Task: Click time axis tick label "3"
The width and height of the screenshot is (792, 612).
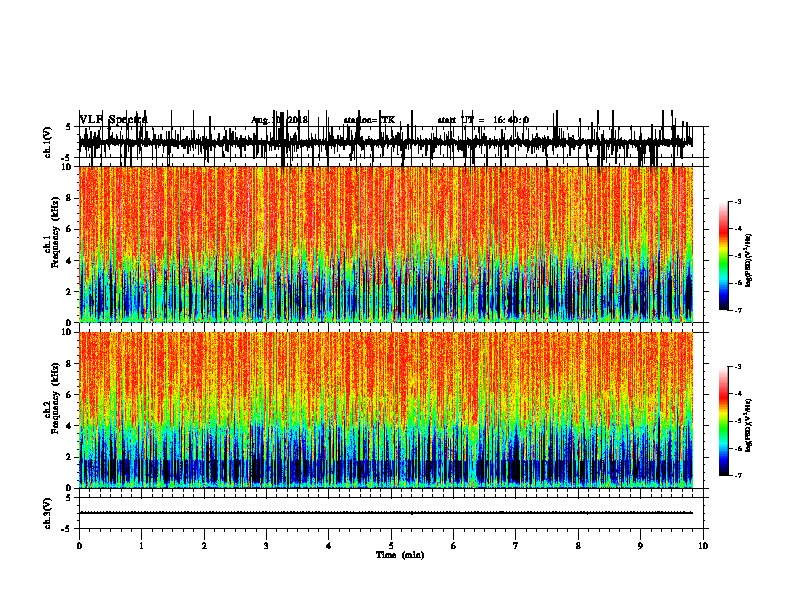Action: tap(266, 546)
